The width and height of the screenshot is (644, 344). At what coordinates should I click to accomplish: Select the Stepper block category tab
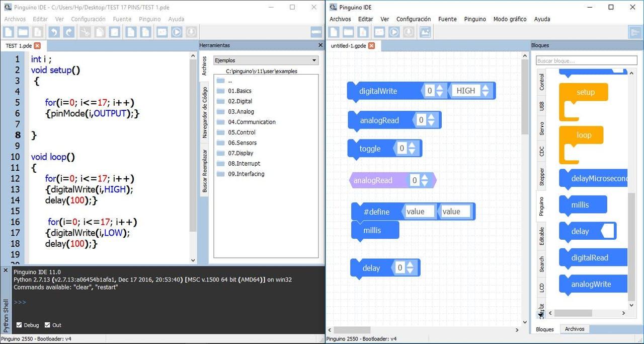[x=541, y=177]
